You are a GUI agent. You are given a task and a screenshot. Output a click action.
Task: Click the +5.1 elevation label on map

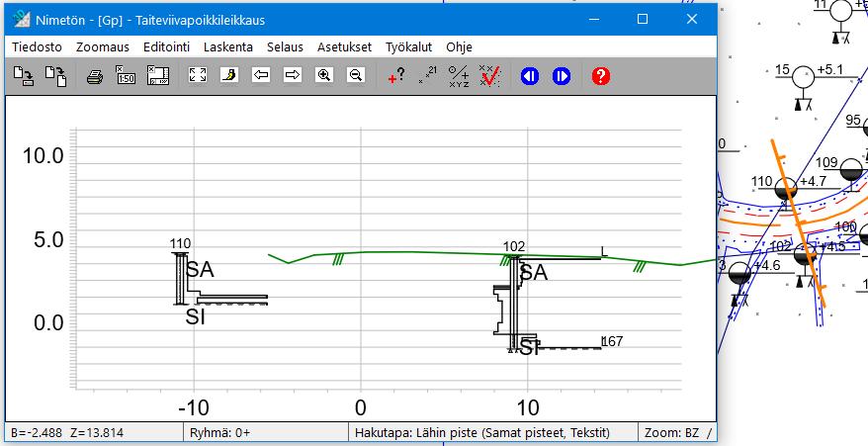[830, 70]
